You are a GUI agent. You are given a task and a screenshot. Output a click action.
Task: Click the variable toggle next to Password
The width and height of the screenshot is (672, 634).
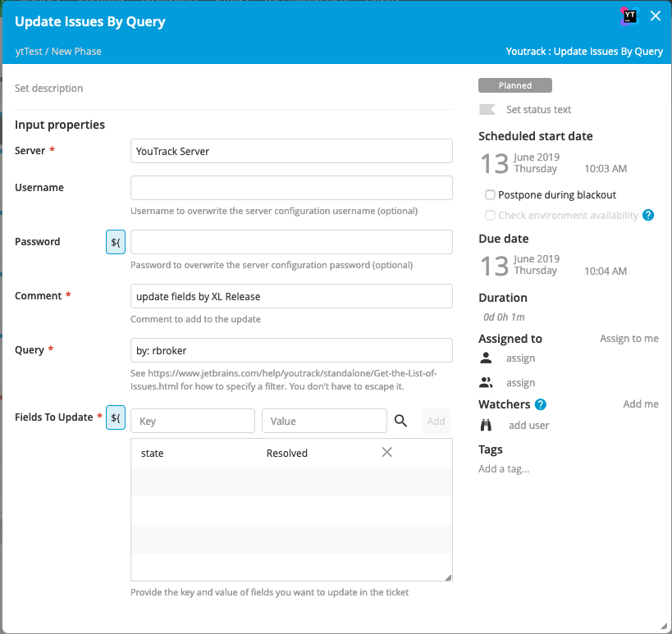116,242
